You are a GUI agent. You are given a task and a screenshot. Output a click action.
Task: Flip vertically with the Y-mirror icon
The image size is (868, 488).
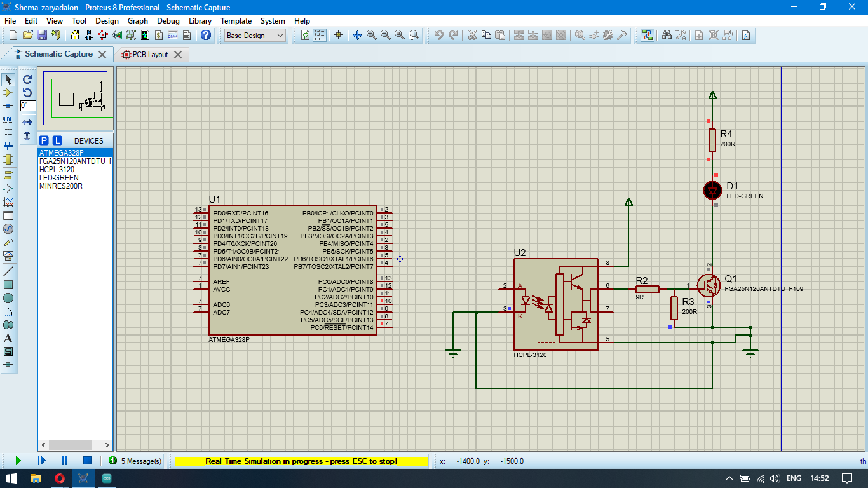click(x=27, y=135)
